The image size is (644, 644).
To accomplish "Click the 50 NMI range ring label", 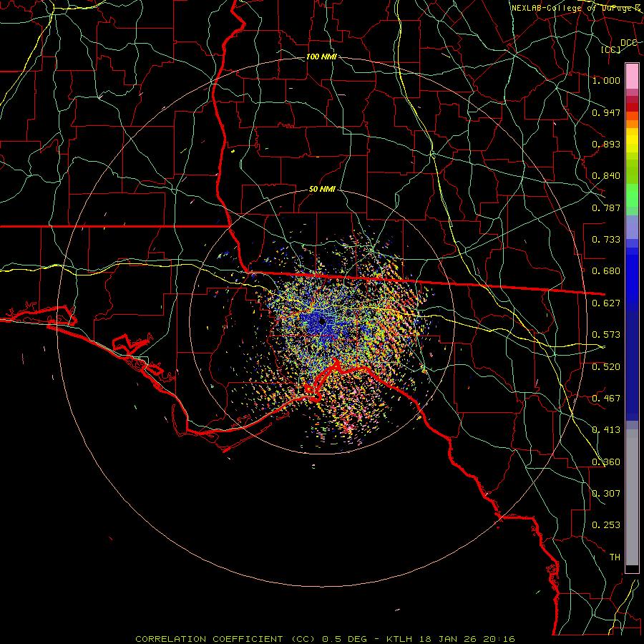I will [x=322, y=190].
